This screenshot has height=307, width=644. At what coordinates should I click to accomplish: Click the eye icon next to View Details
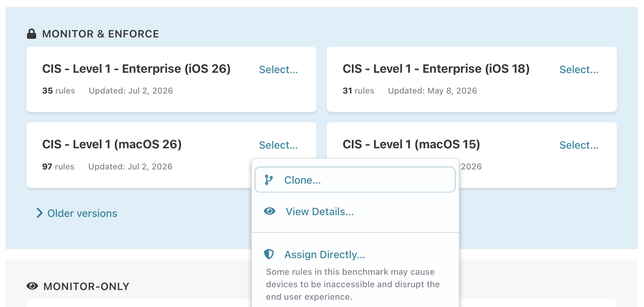(270, 211)
